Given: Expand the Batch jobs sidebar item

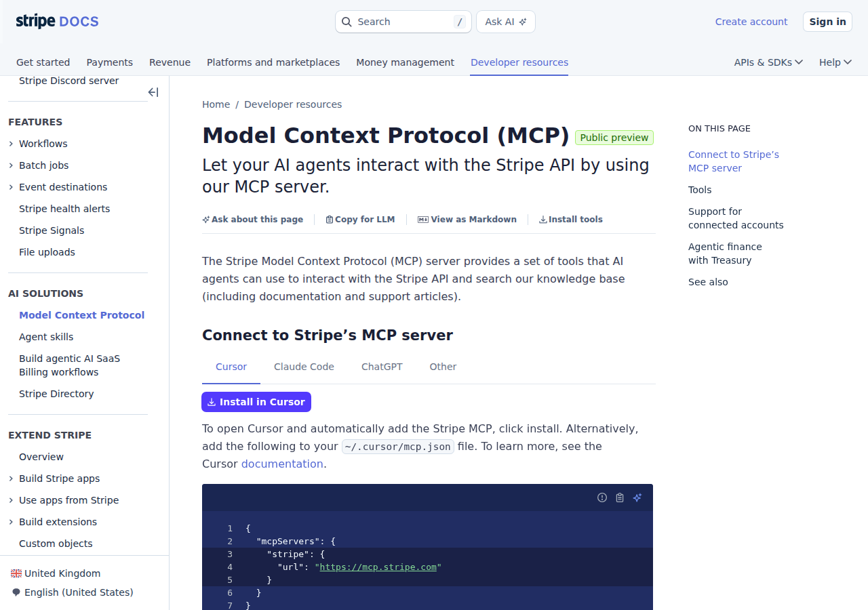Looking at the screenshot, I should (x=11, y=165).
